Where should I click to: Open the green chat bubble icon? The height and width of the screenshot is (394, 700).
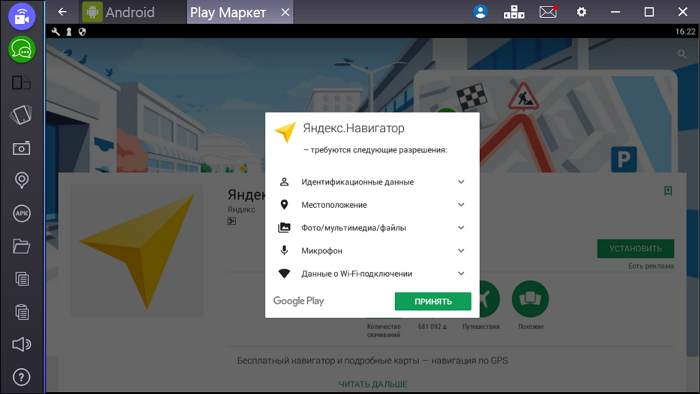coord(22,50)
